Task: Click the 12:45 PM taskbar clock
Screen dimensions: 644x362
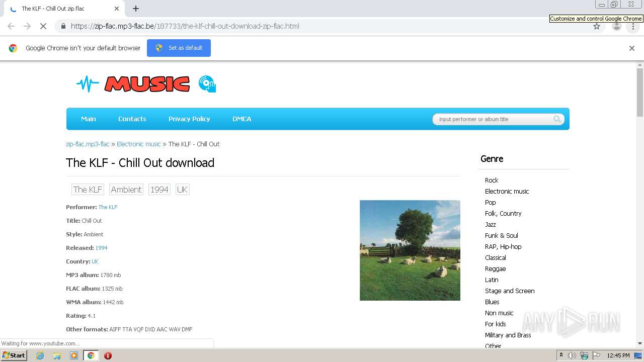Action: coord(618,355)
